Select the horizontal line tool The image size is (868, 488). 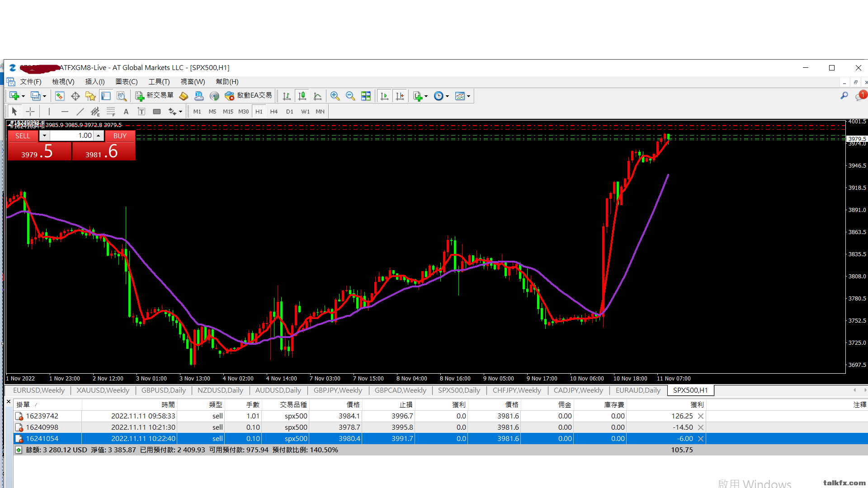65,111
